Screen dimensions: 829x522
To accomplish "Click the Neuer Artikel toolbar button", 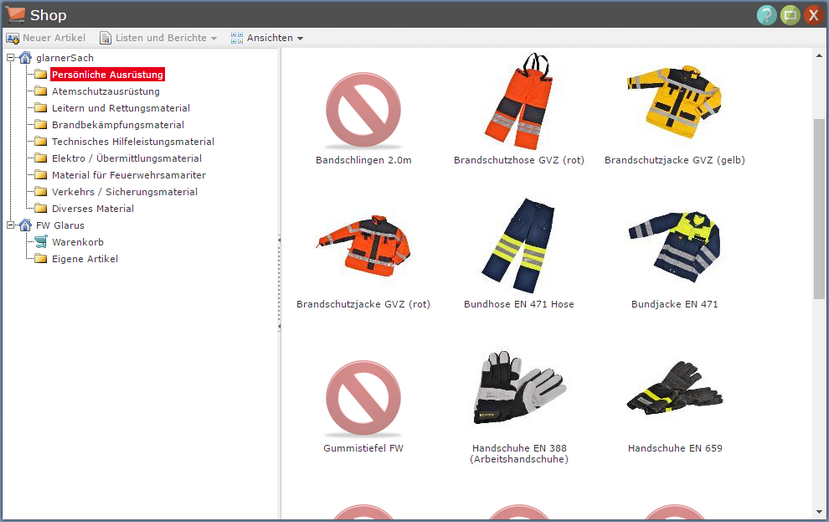I will click(45, 38).
